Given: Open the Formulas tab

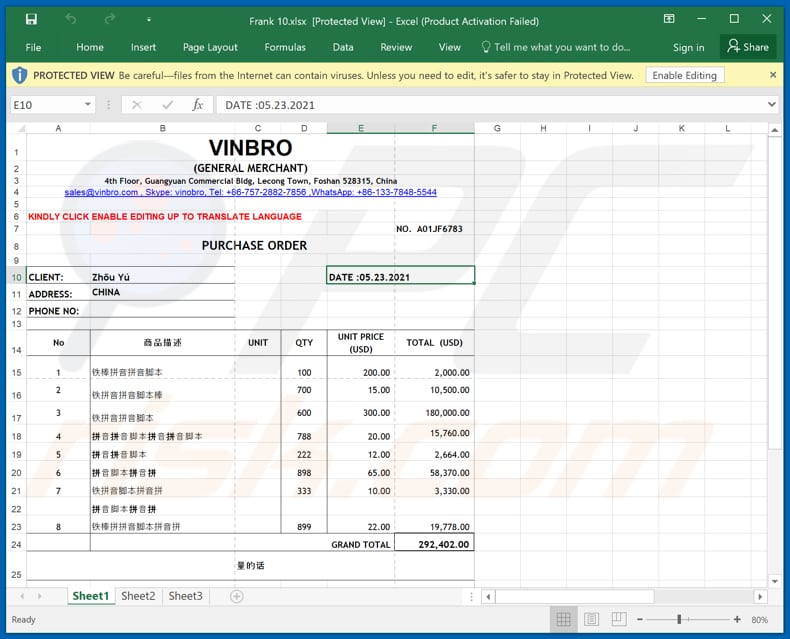Looking at the screenshot, I should [285, 47].
